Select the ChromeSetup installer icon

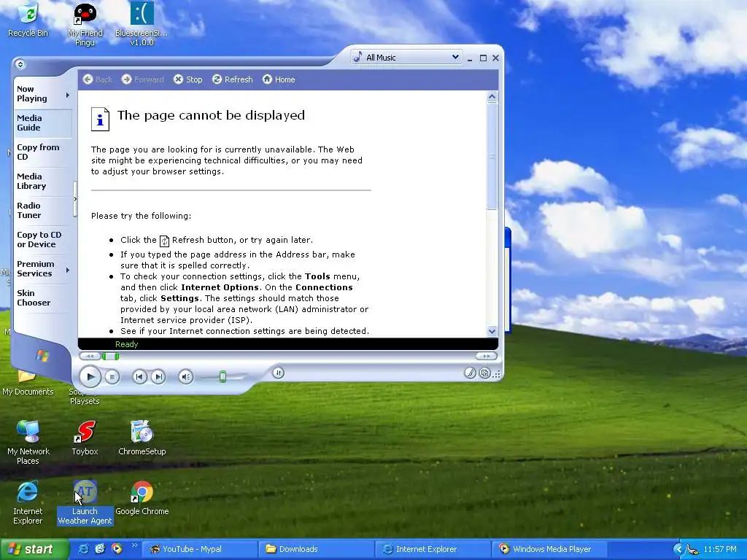[x=142, y=438]
